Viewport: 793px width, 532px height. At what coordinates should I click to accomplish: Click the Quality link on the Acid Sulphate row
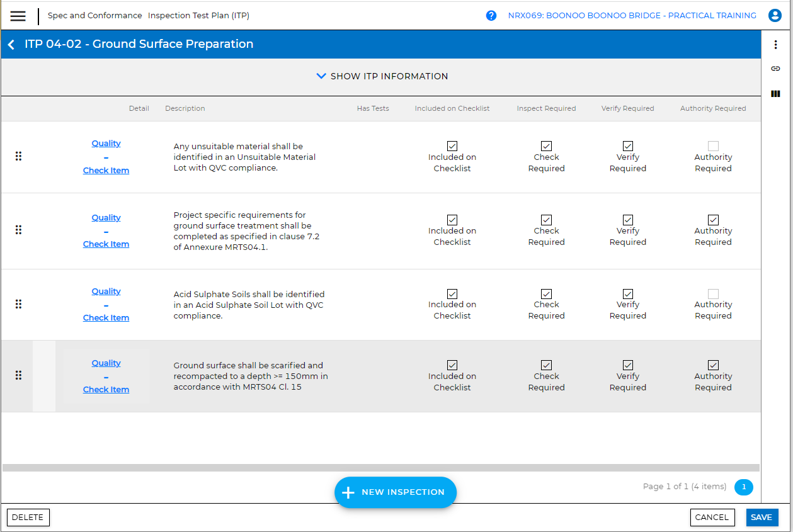106,291
